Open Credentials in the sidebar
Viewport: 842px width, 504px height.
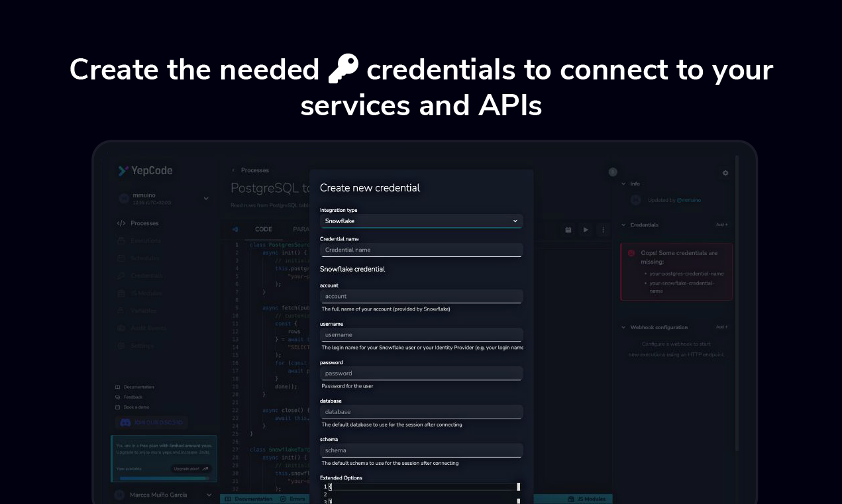(139, 276)
